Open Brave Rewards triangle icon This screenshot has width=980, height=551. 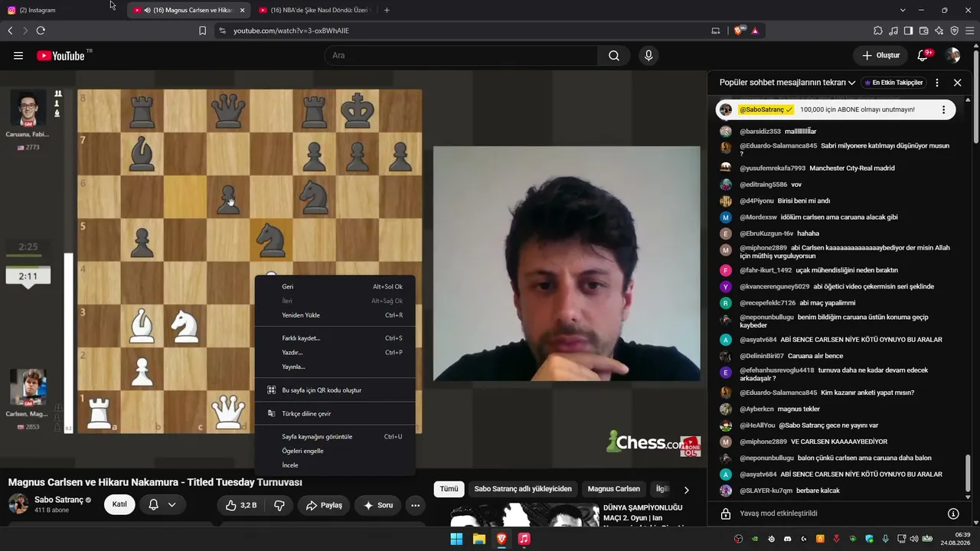coord(755,31)
